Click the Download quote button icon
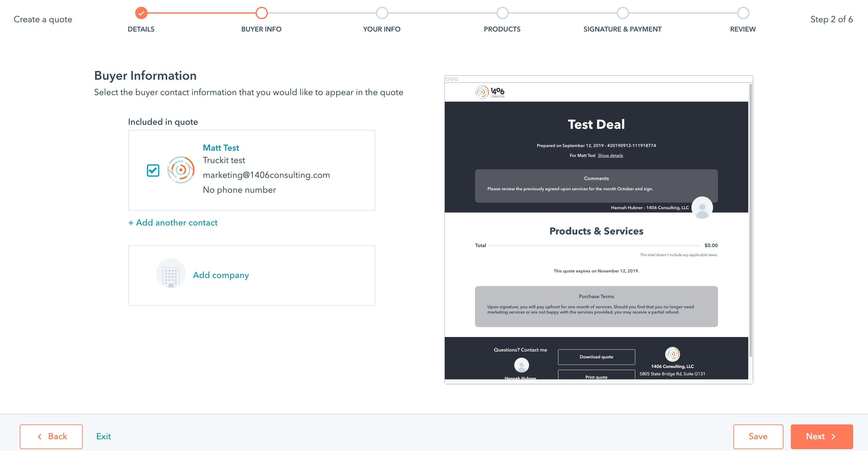868x451 pixels. (596, 357)
